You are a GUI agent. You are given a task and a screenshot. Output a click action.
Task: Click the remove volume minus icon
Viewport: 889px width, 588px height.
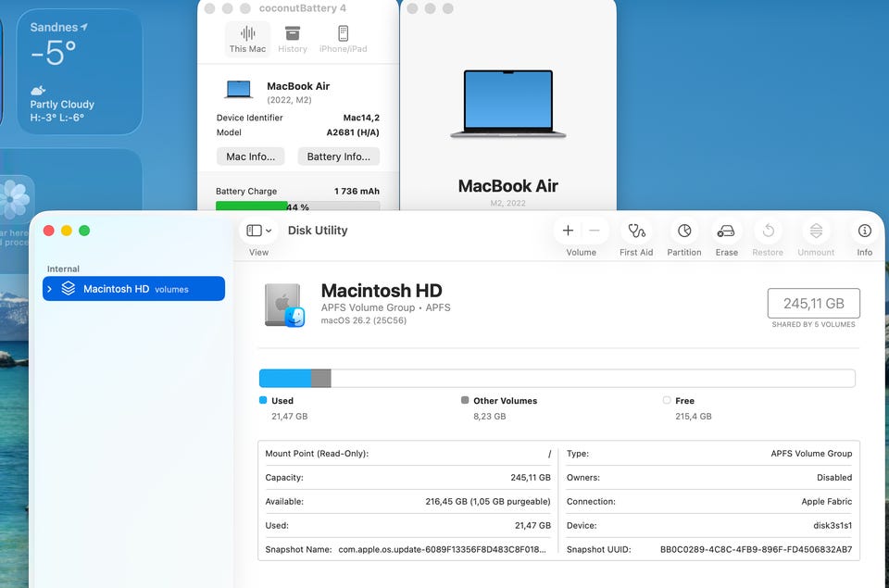pos(595,231)
